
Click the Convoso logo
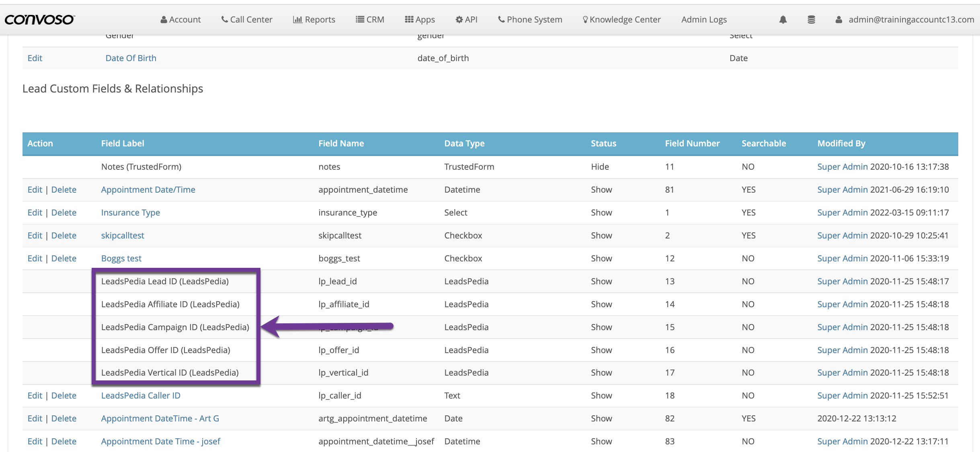tap(39, 19)
